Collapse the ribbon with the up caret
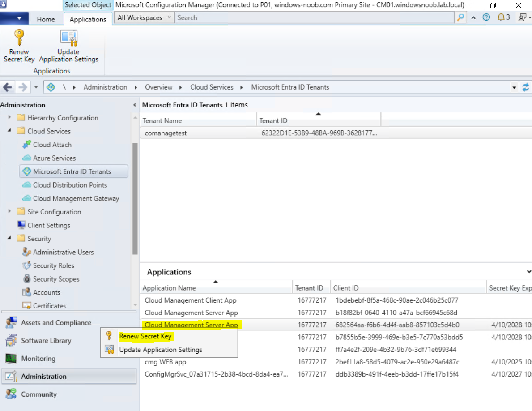 473,17
